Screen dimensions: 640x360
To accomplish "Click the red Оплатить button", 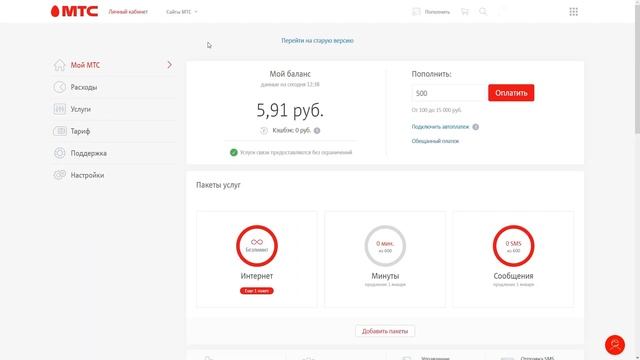I will point(511,93).
